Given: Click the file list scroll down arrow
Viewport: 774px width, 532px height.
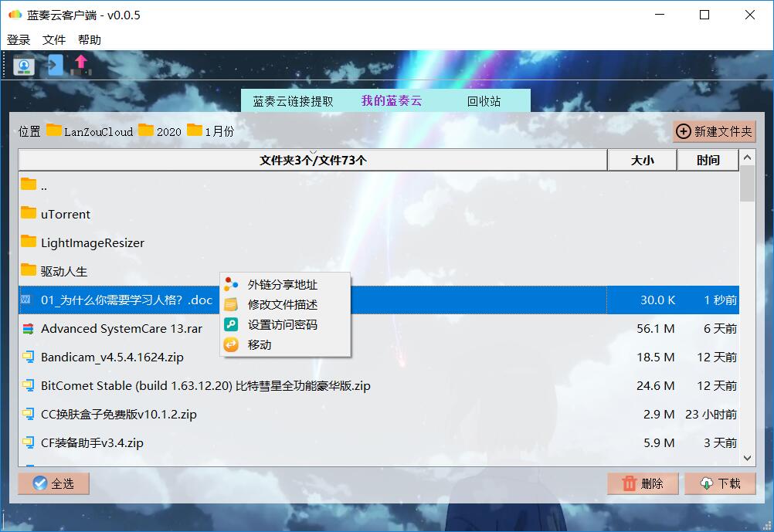Looking at the screenshot, I should [x=747, y=458].
